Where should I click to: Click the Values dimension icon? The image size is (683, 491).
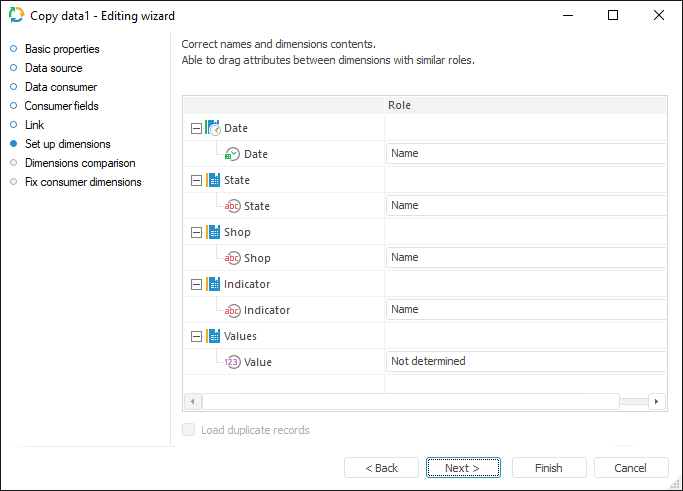tap(213, 336)
